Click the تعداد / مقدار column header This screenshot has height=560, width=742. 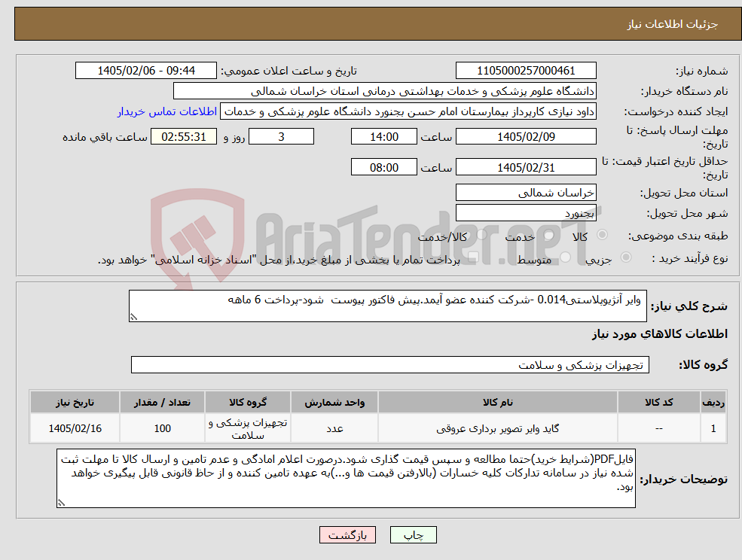pyautogui.click(x=162, y=402)
